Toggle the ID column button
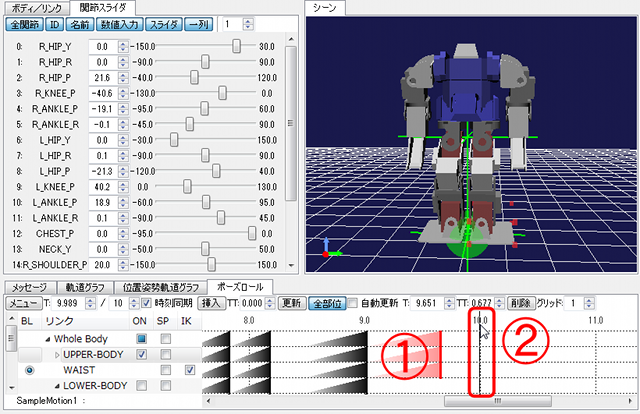 pos(55,23)
